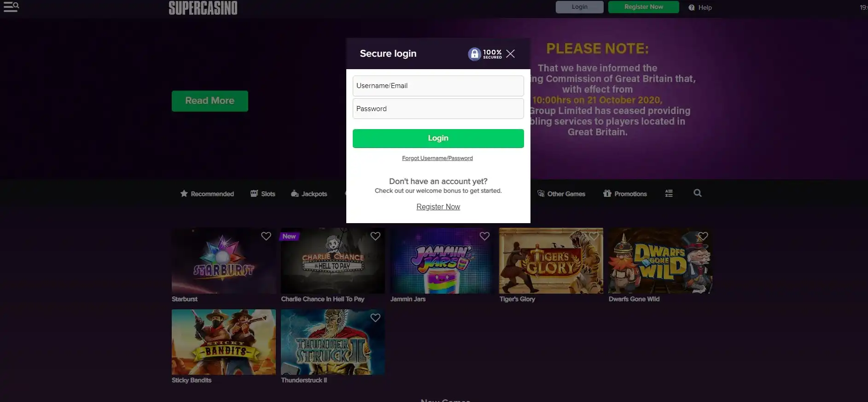The image size is (868, 402).
Task: Click the Help question mark icon
Action: pos(691,7)
